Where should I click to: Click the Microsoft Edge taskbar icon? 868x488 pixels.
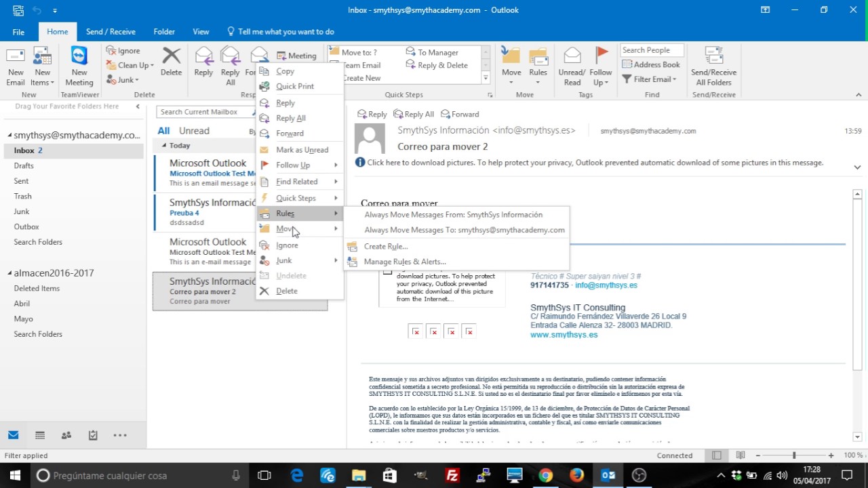[297, 475]
